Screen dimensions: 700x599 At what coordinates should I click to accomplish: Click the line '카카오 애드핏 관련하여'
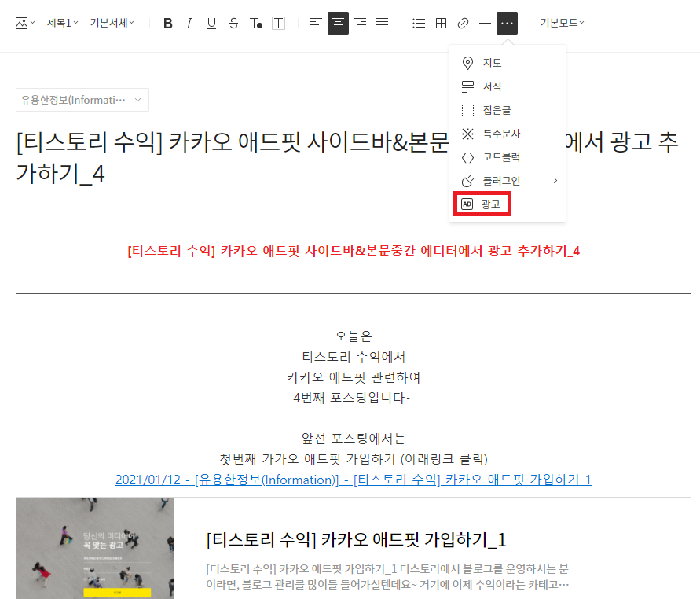(353, 377)
